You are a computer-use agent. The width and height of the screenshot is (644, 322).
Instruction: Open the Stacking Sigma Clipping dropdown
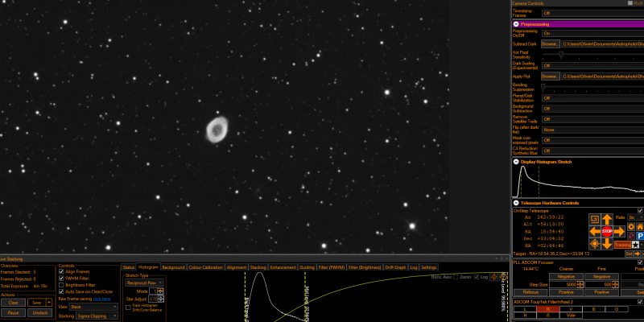pyautogui.click(x=97, y=316)
